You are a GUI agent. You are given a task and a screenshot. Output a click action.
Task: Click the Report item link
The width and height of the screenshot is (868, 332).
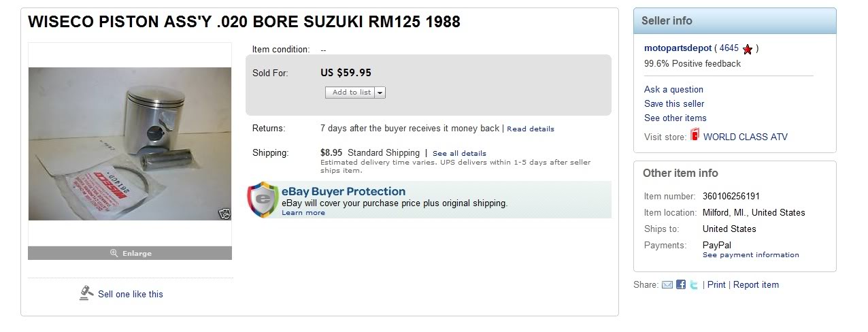click(756, 285)
